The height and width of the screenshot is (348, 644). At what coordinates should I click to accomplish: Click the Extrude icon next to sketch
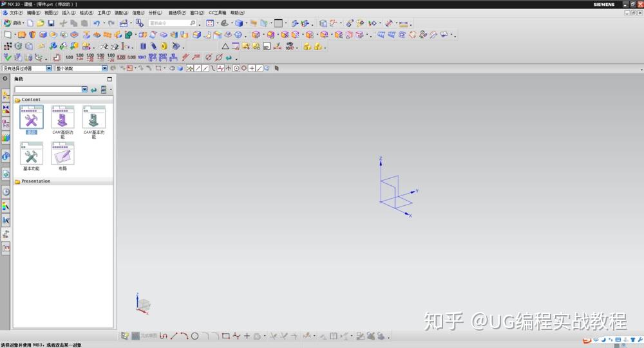pyautogui.click(x=22, y=35)
